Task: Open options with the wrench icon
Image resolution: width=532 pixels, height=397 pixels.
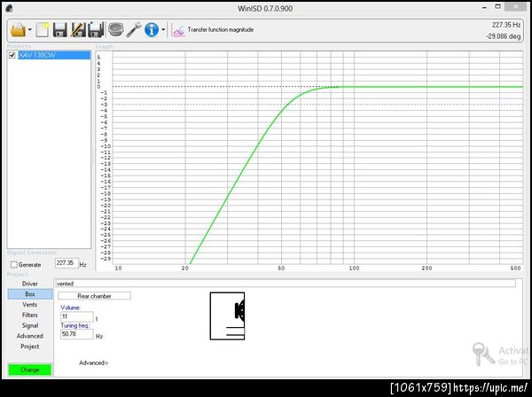Action: click(x=134, y=30)
